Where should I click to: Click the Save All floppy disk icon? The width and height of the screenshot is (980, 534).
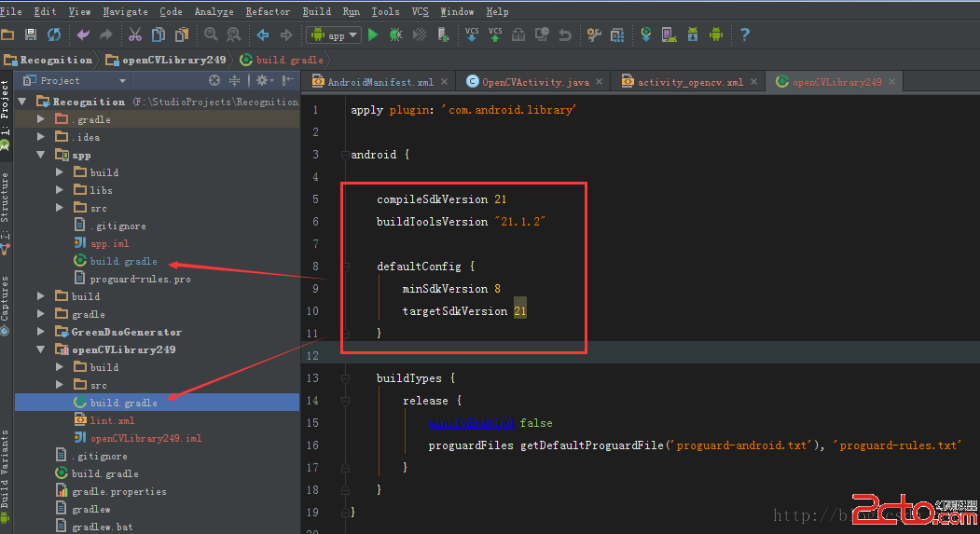tap(31, 35)
